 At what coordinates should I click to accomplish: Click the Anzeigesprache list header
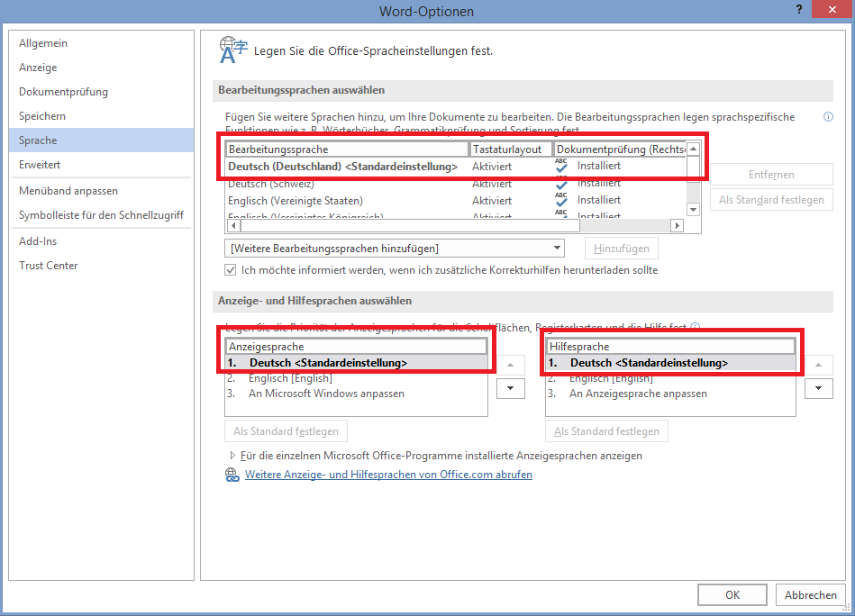[356, 347]
